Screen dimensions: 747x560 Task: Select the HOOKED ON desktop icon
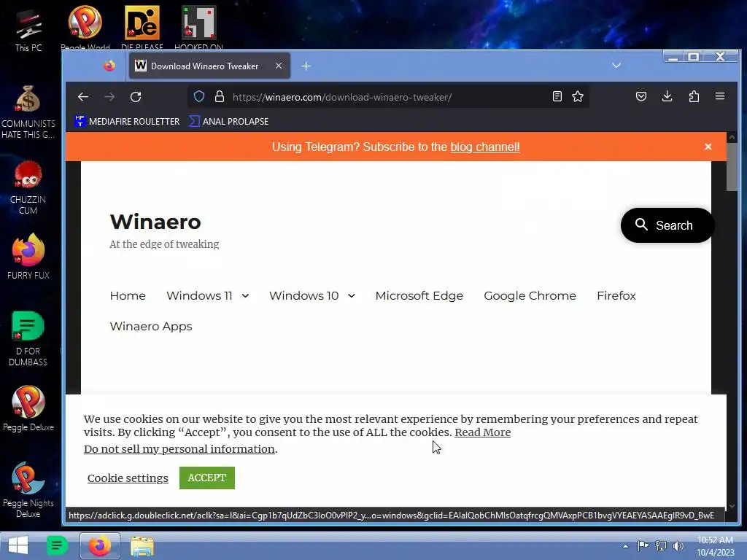click(x=198, y=28)
